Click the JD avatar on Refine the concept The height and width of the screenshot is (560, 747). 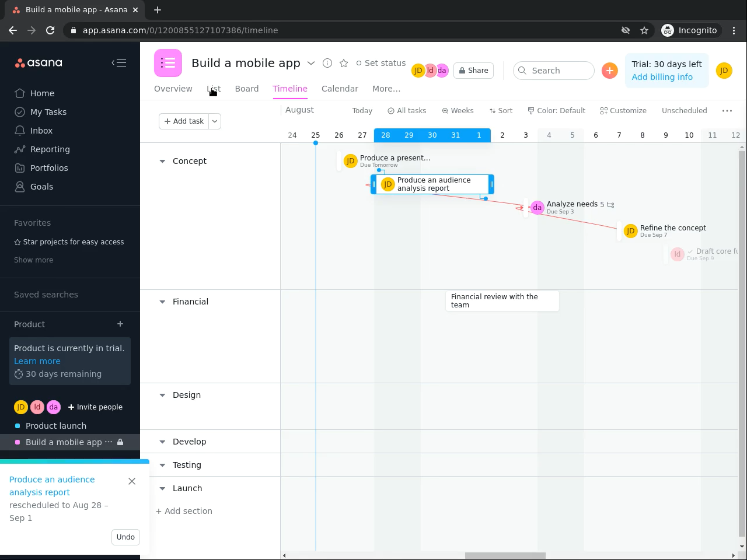[x=630, y=231]
